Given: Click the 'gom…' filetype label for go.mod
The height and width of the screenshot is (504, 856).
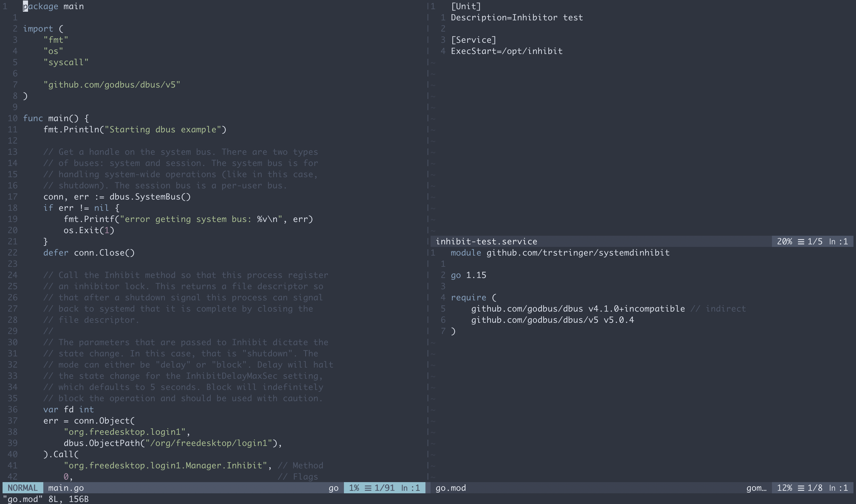Looking at the screenshot, I should coord(757,488).
